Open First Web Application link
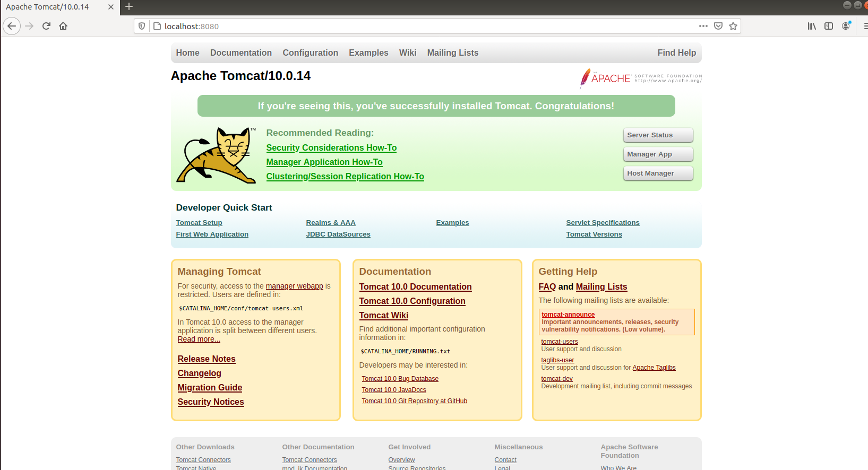This screenshot has height=470, width=868. click(x=212, y=234)
